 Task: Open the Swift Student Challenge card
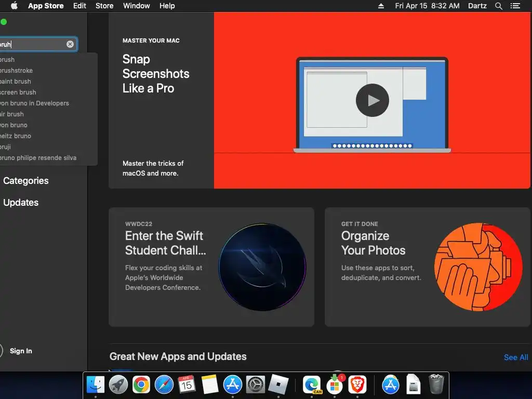(x=211, y=267)
